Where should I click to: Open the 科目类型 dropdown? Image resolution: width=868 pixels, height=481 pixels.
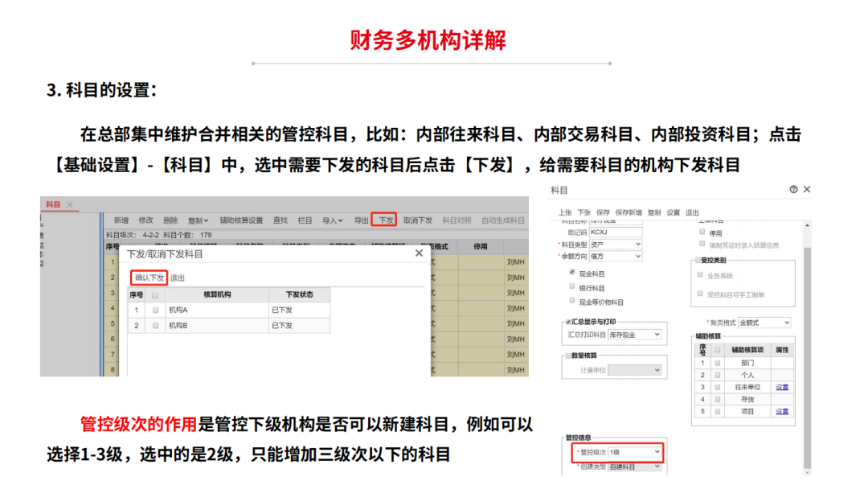tap(616, 244)
